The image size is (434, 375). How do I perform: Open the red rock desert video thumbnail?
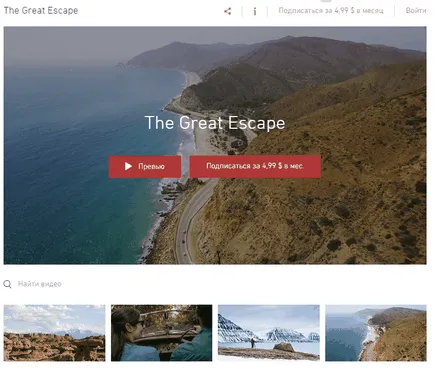[54, 333]
